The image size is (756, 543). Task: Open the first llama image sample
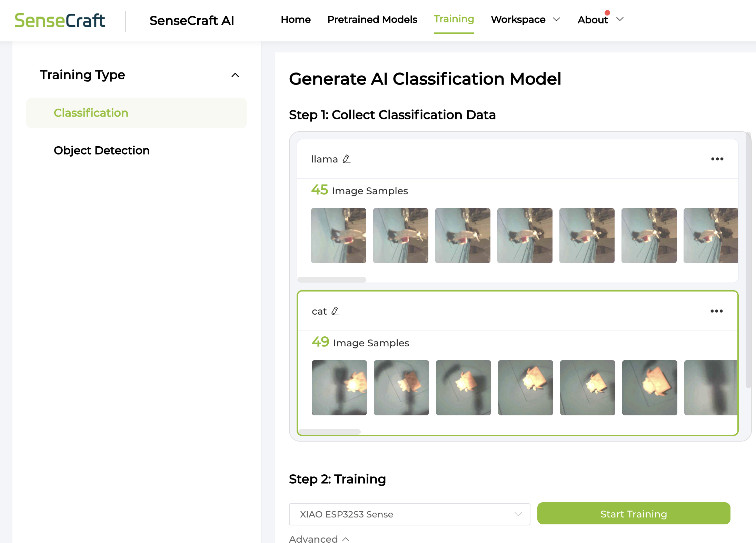338,236
